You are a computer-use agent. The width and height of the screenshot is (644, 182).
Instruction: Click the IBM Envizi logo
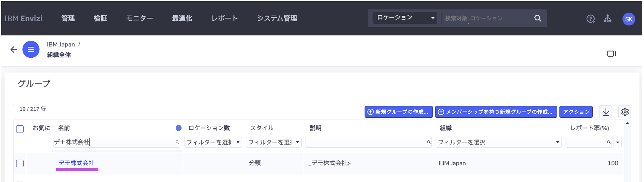(x=23, y=18)
